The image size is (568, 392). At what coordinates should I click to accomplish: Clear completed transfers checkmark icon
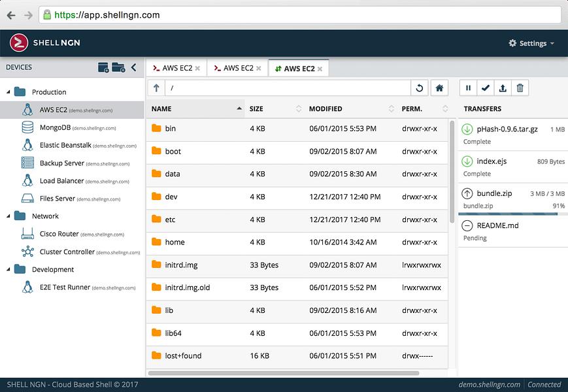coord(486,88)
